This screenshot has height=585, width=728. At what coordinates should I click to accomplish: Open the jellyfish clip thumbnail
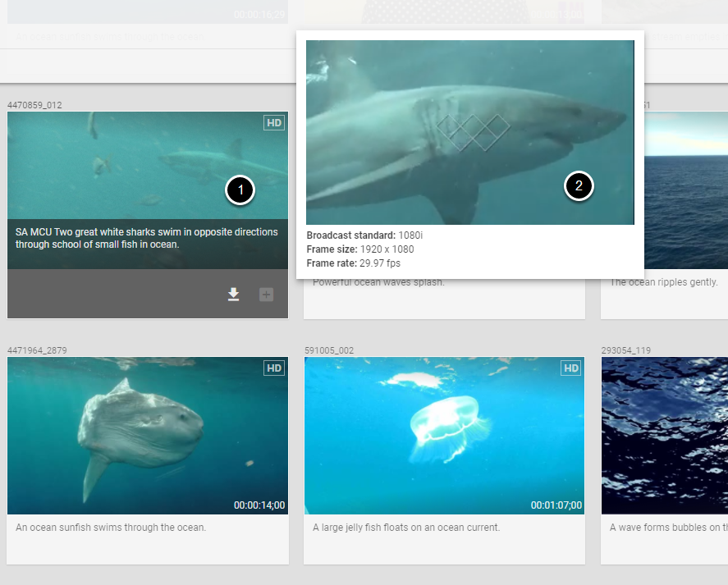point(444,436)
